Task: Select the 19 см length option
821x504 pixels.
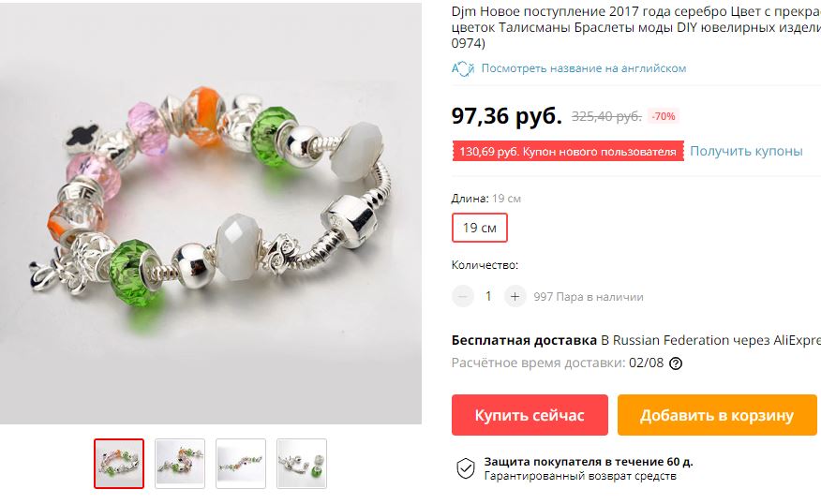Action: click(x=480, y=228)
